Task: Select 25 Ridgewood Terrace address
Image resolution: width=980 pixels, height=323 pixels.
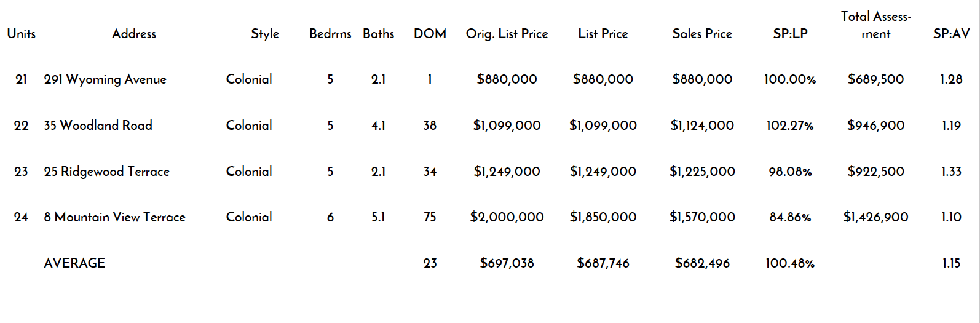Action: click(106, 172)
